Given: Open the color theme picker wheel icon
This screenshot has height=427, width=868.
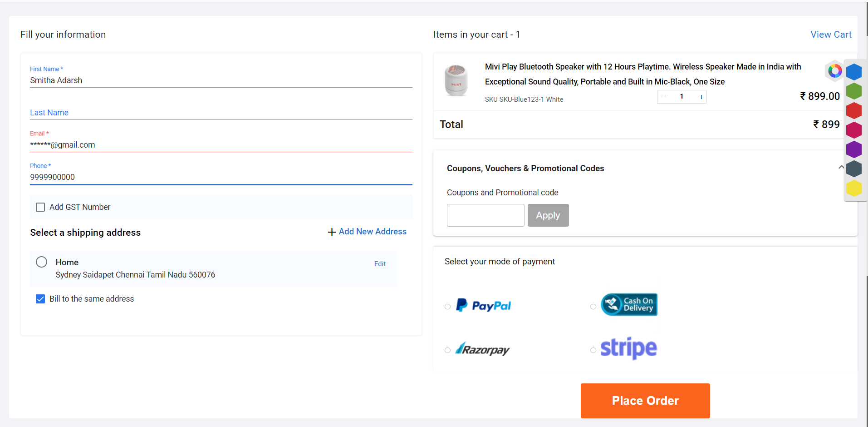Looking at the screenshot, I should pos(834,71).
